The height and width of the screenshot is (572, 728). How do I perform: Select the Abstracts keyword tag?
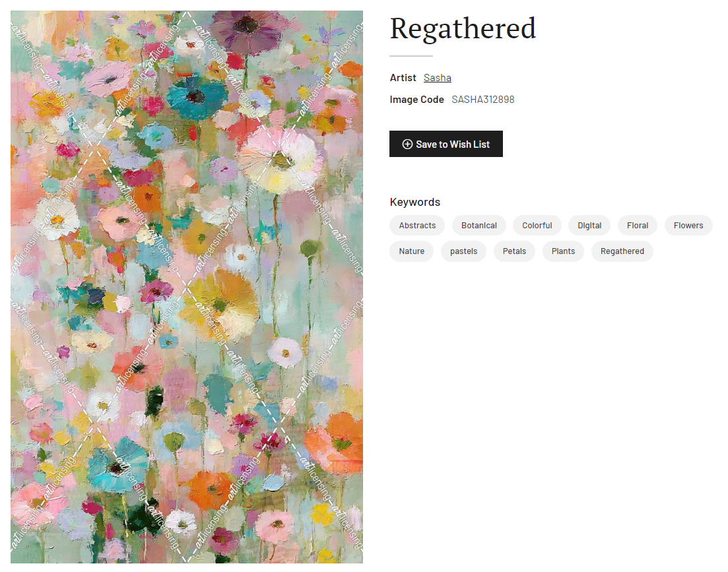coord(417,226)
